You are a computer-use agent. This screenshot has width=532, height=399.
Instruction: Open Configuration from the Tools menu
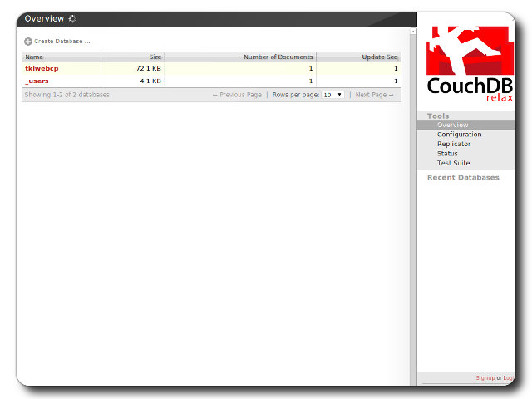coord(459,135)
